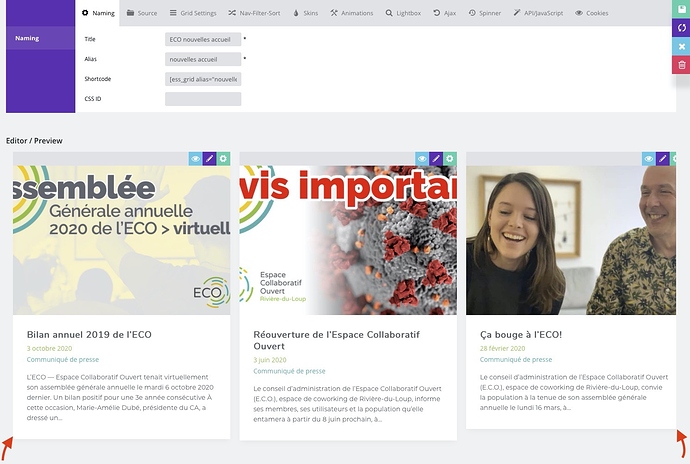Click pencil edit icon on Ça bouge card

662,159
